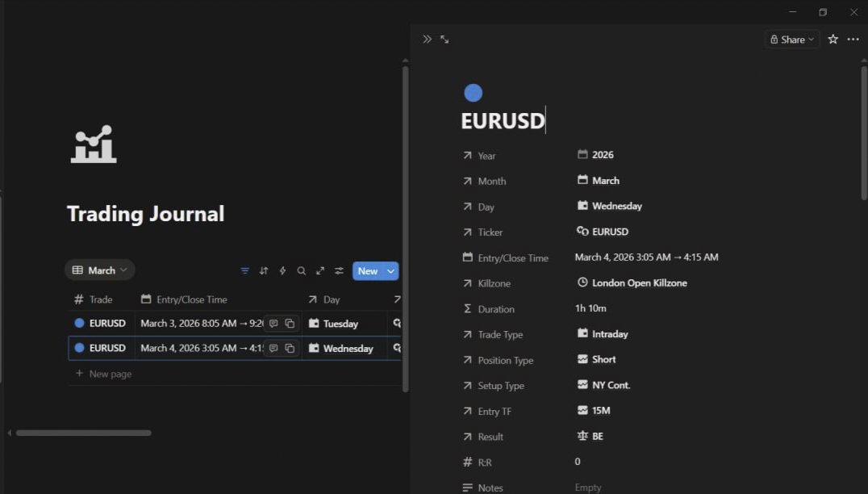This screenshot has width=868, height=494.
Task: Open the sort arrows icon
Action: pyautogui.click(x=264, y=271)
